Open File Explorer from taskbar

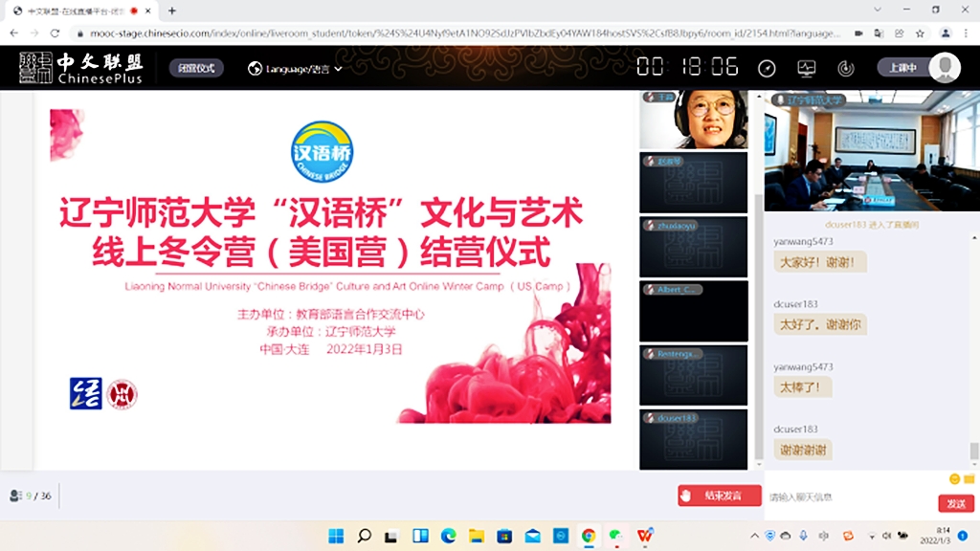[x=477, y=536]
